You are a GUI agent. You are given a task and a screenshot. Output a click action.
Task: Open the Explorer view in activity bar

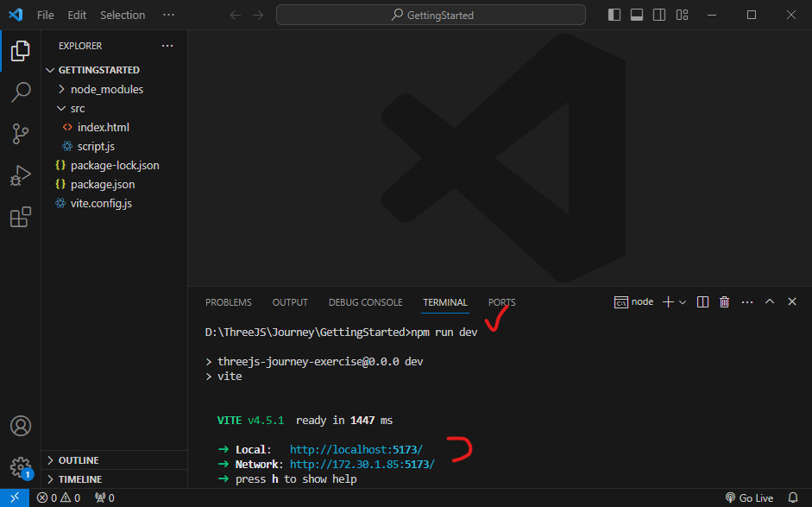coord(20,51)
